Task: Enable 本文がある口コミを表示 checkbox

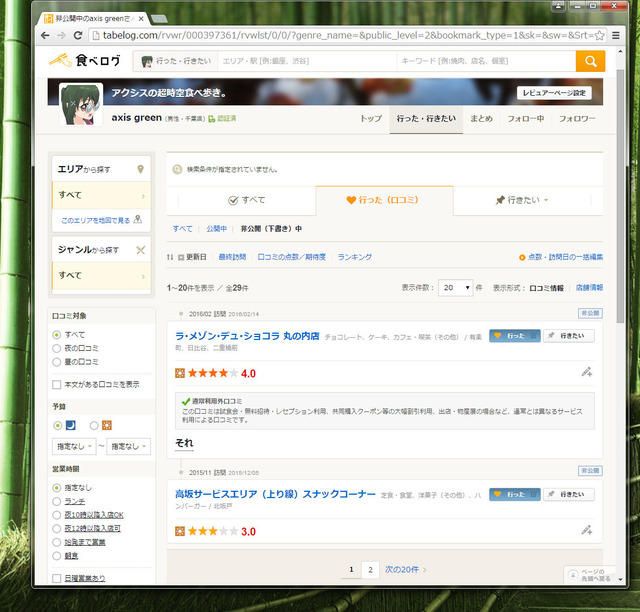Action: point(56,383)
